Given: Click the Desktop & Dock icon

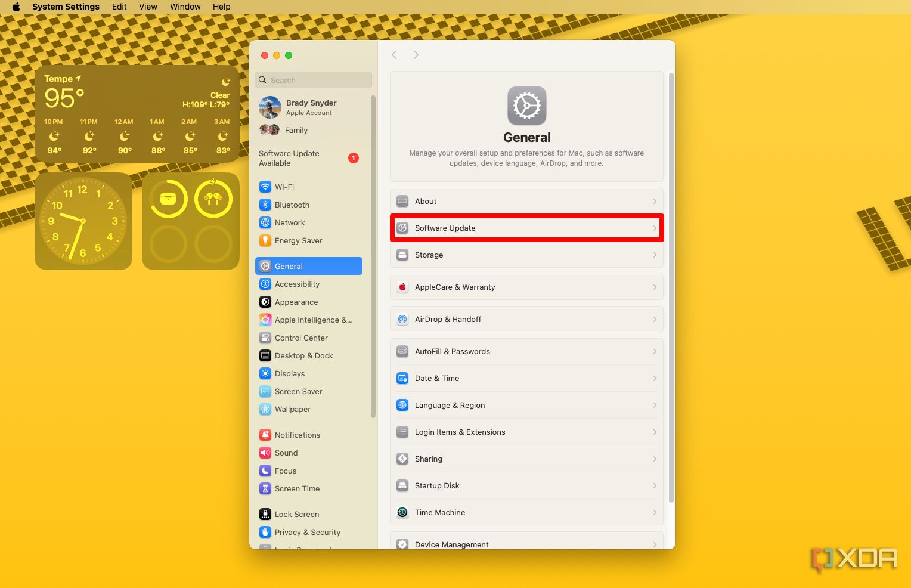Looking at the screenshot, I should pos(265,355).
